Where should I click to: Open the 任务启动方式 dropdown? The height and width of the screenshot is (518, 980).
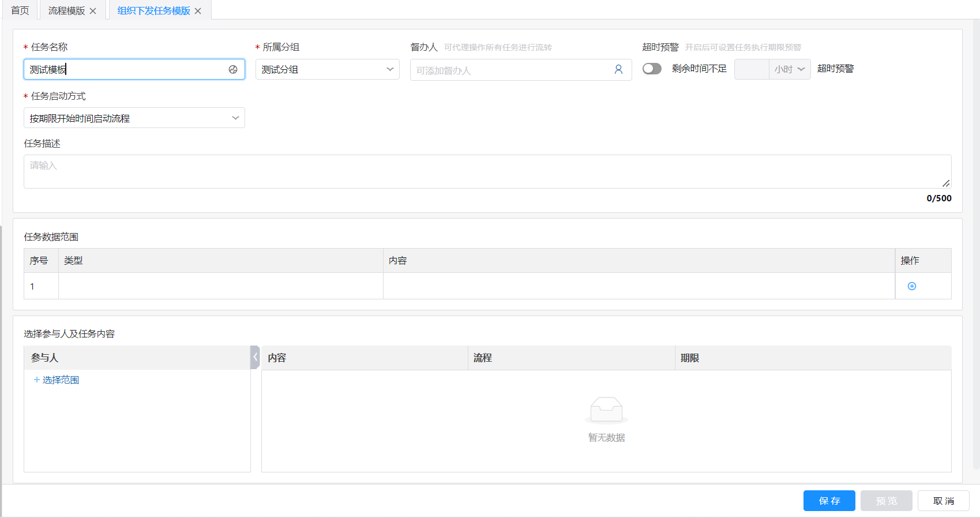[134, 118]
